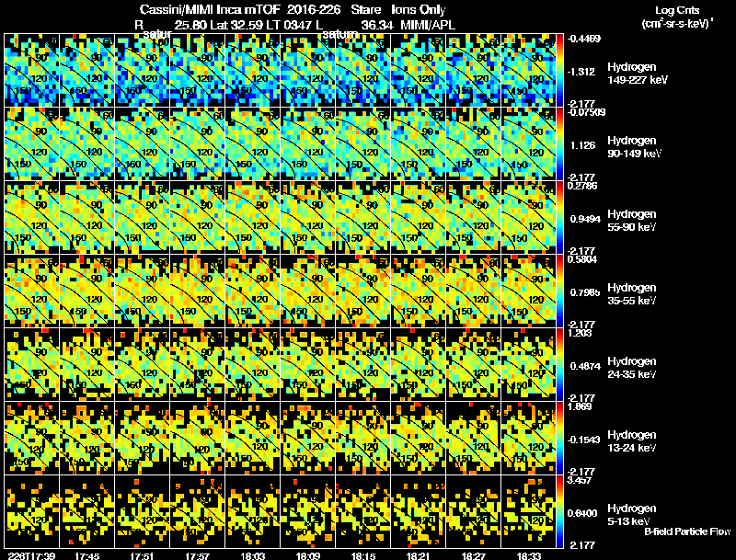736x560 pixels.
Task: Click the 'Log Cnts' colorbar heading
Action: click(677, 10)
